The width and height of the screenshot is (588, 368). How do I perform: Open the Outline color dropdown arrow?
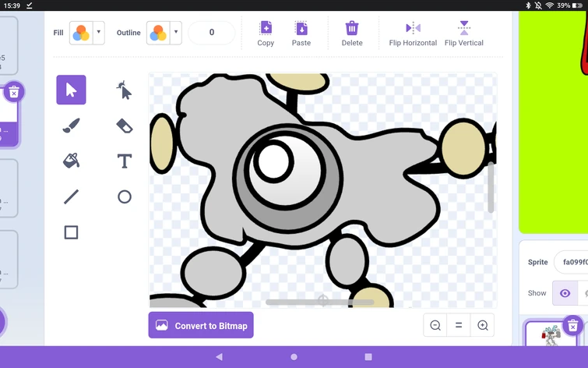(176, 32)
